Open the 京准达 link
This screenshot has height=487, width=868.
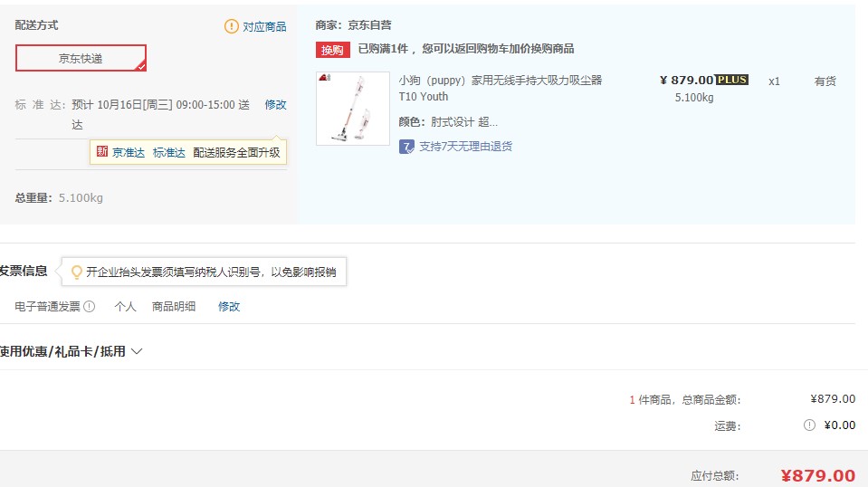click(129, 152)
